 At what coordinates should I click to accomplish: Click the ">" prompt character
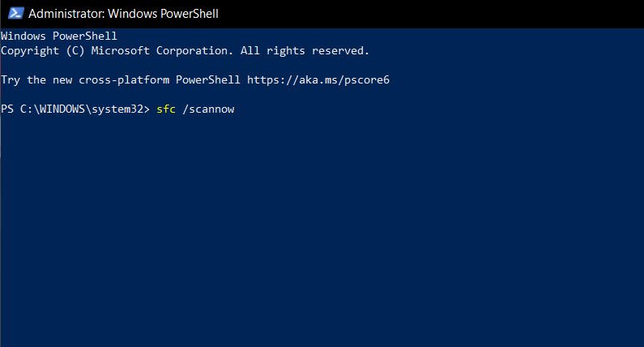click(147, 109)
